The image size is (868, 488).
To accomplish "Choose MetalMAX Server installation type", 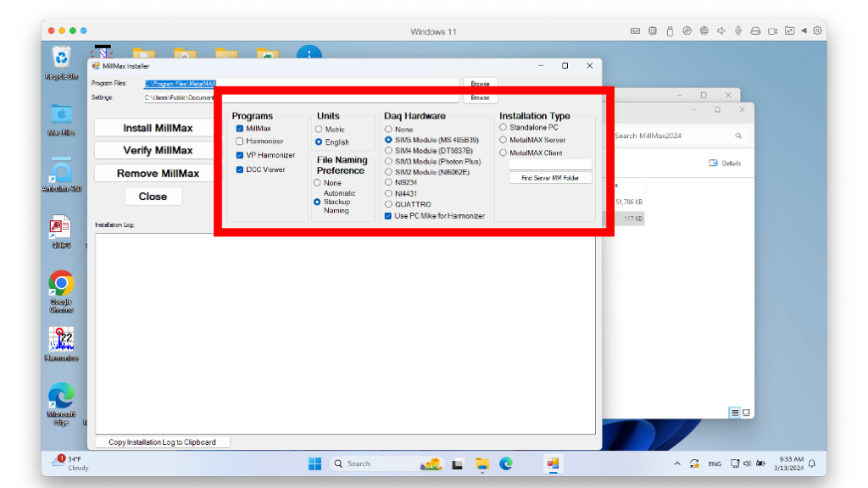I will tap(504, 140).
